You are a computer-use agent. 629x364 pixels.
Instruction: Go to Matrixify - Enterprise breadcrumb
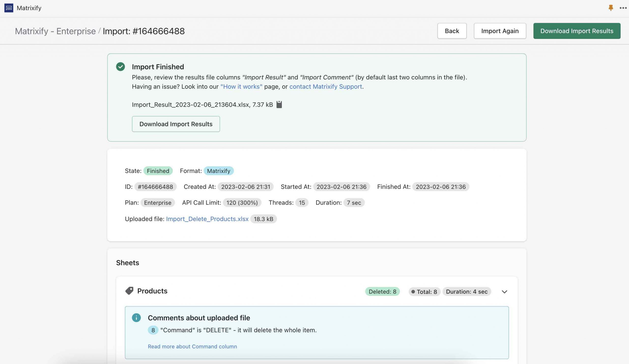pyautogui.click(x=55, y=31)
